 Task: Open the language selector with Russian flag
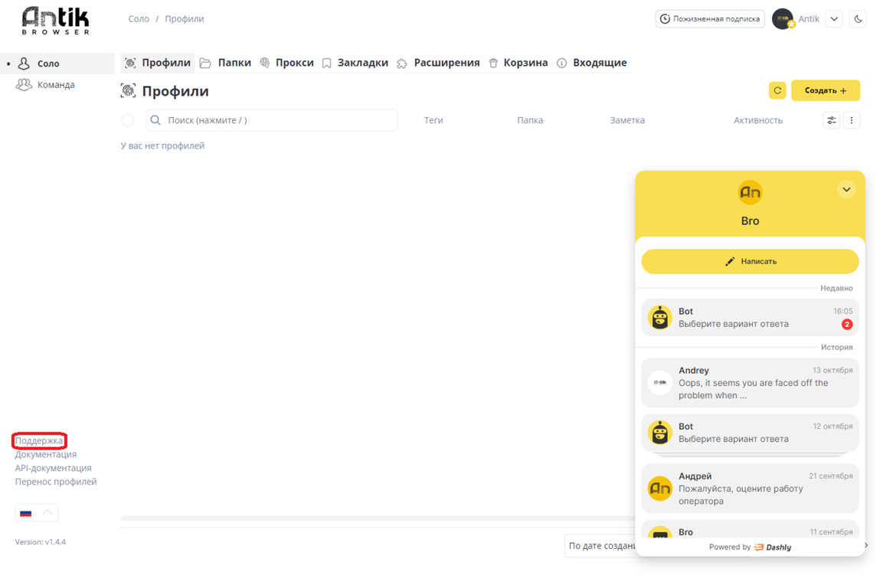point(37,512)
